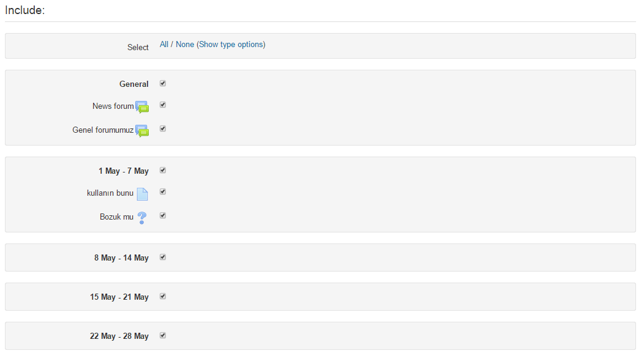Uncheck the 1 May - 7 May checkbox
Viewport: 644px width, 356px height.
pyautogui.click(x=163, y=170)
